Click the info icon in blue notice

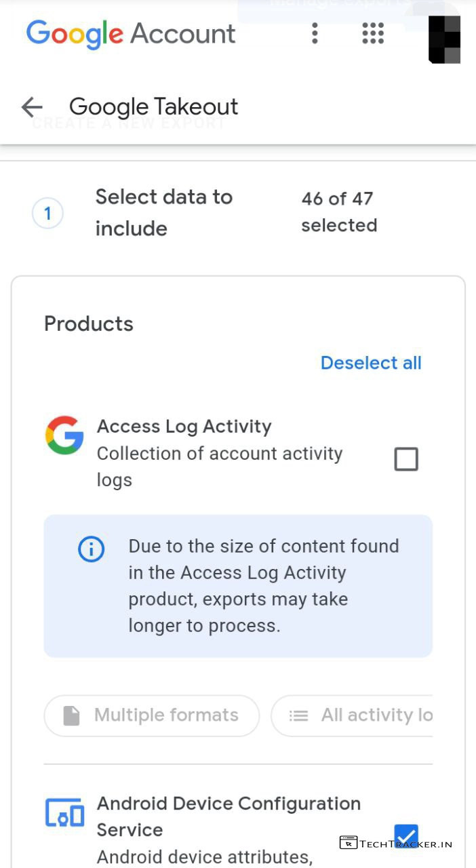tap(92, 549)
